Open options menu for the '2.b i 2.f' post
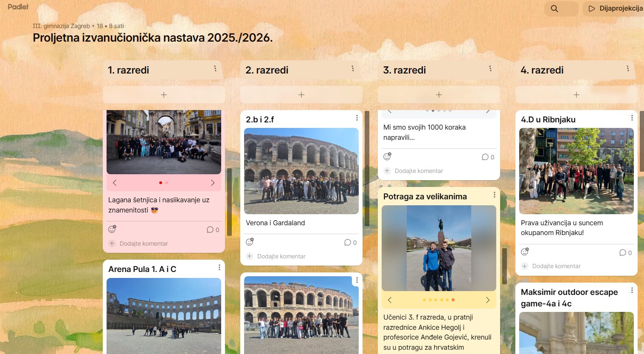Viewport: 644px width, 354px height. coord(357,118)
